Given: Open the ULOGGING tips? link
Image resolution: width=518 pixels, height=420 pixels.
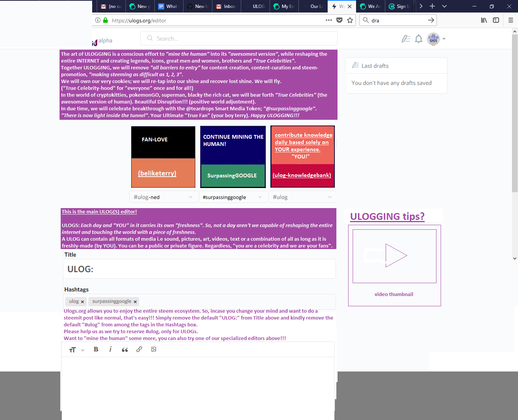Looking at the screenshot, I should pos(387,216).
